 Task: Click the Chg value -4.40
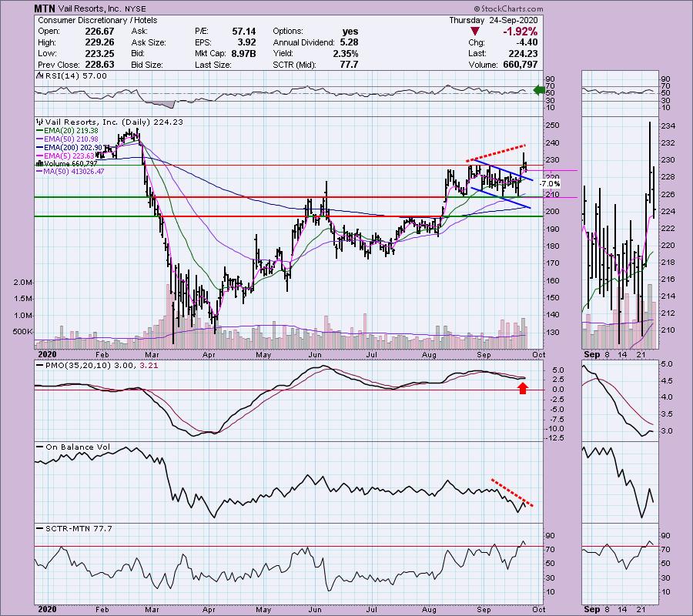pyautogui.click(x=527, y=42)
